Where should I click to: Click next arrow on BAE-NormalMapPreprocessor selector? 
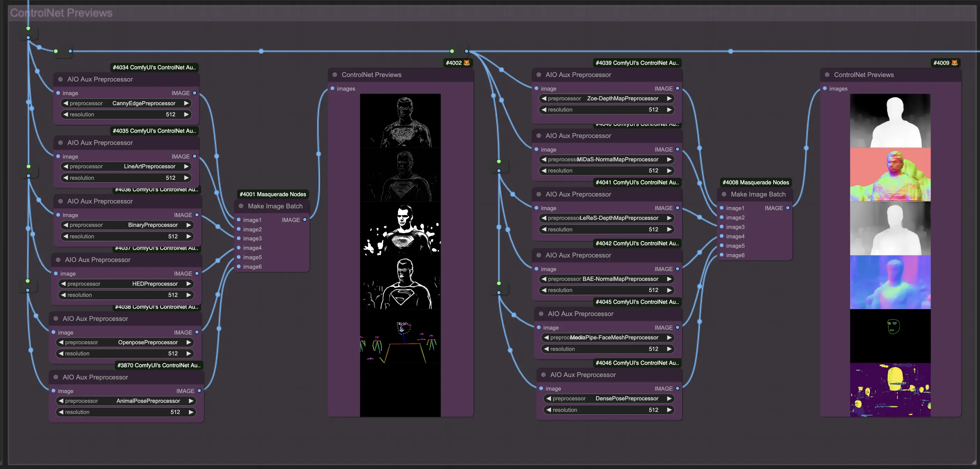point(669,279)
